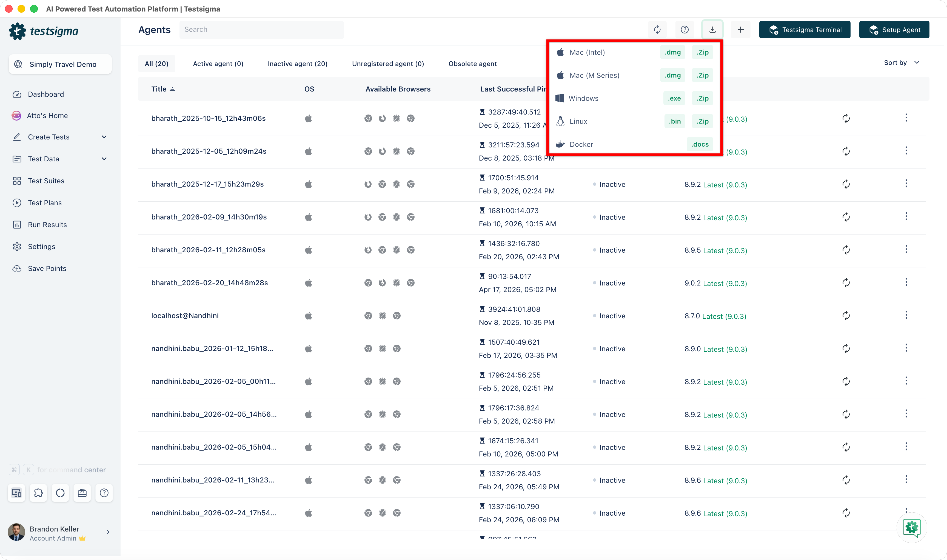Open the help question mark icon in header
The height and width of the screenshot is (560, 947).
point(684,29)
